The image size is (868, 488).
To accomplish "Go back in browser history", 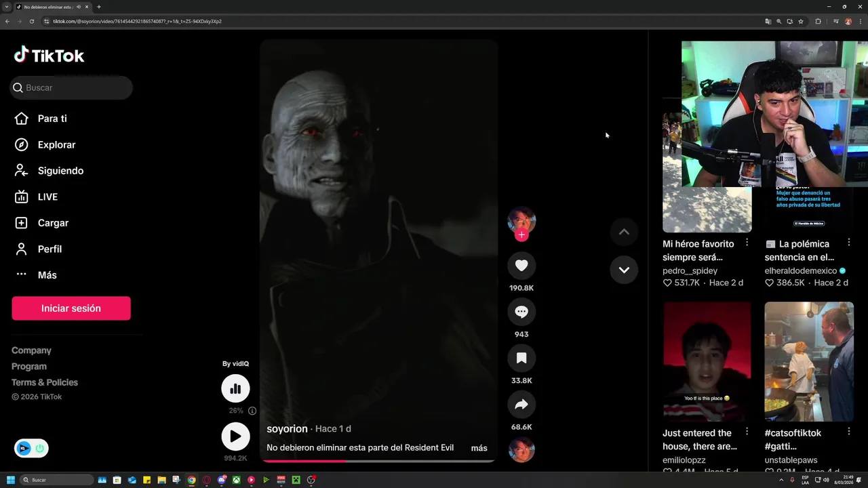I will 7,21.
